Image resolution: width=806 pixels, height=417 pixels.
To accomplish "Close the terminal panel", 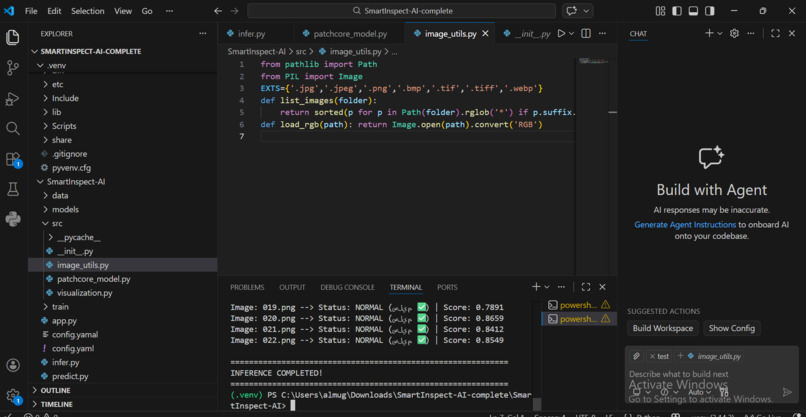I will 602,287.
